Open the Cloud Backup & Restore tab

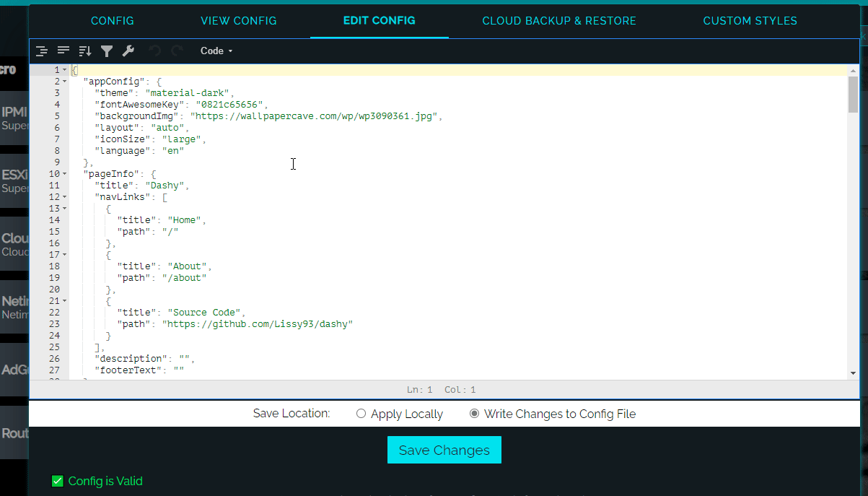click(x=559, y=20)
